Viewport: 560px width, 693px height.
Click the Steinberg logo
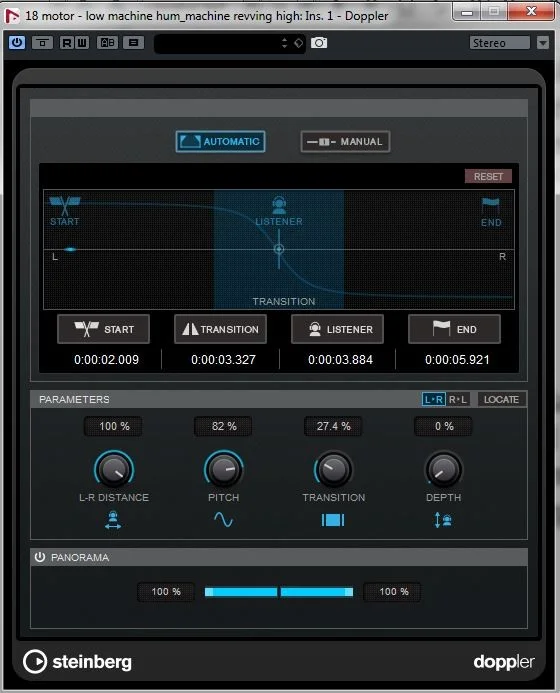point(77,662)
